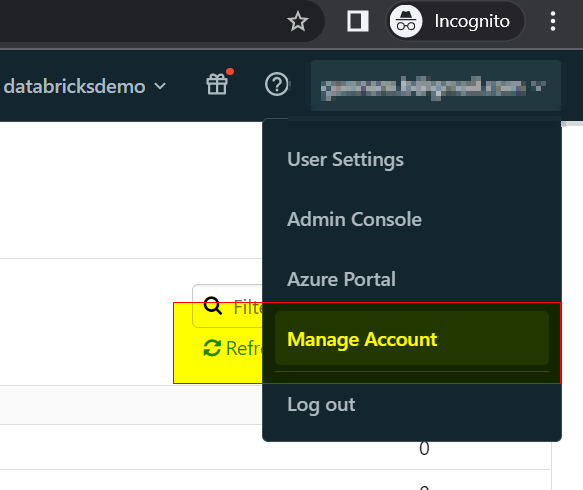This screenshot has height=490, width=583.
Task: Click the Refresh link text
Action: (x=244, y=348)
